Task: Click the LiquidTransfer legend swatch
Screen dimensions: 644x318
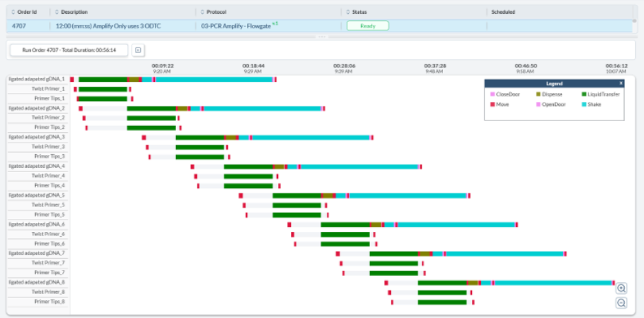Action: pyautogui.click(x=584, y=94)
